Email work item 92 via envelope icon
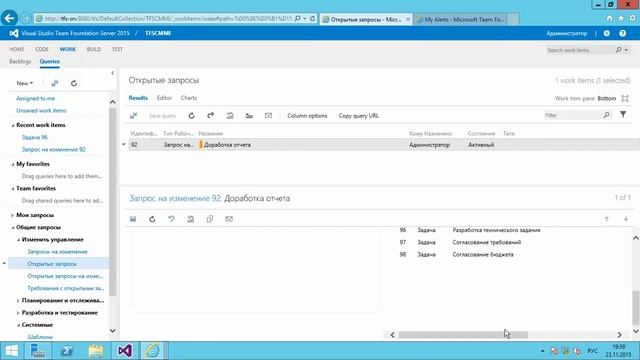The image size is (640, 360). pos(229,219)
